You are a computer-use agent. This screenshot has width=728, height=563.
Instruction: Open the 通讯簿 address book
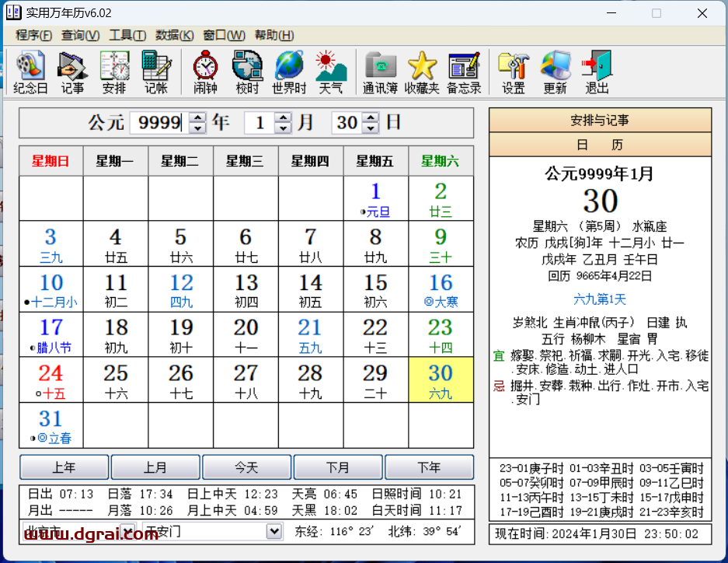click(x=380, y=72)
